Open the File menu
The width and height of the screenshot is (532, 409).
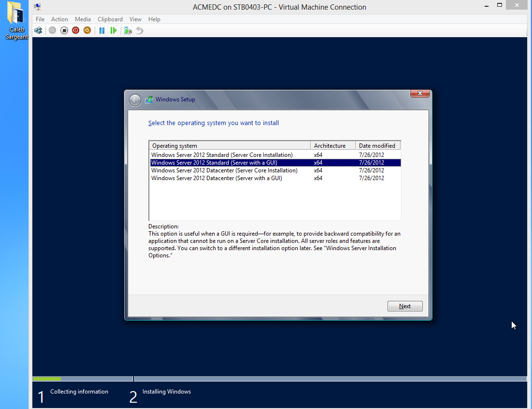(40, 19)
